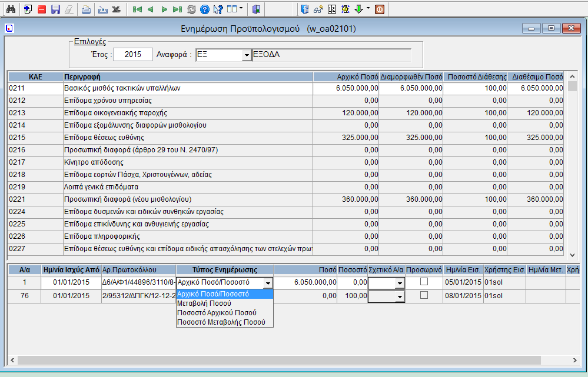
Task: Click the Διαμορφωθέν Ποσό column header
Action: pyautogui.click(x=411, y=77)
